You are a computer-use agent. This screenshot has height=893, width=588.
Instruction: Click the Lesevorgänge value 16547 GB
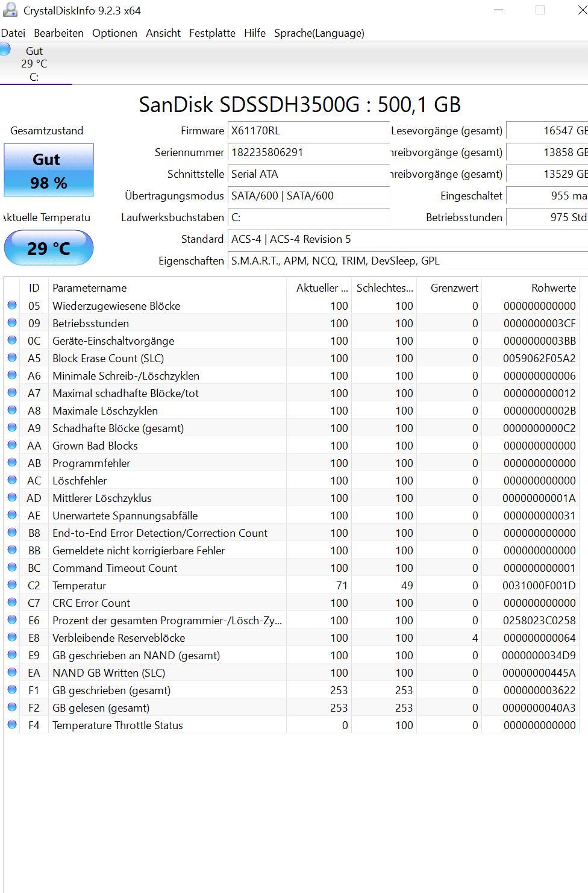(x=547, y=131)
